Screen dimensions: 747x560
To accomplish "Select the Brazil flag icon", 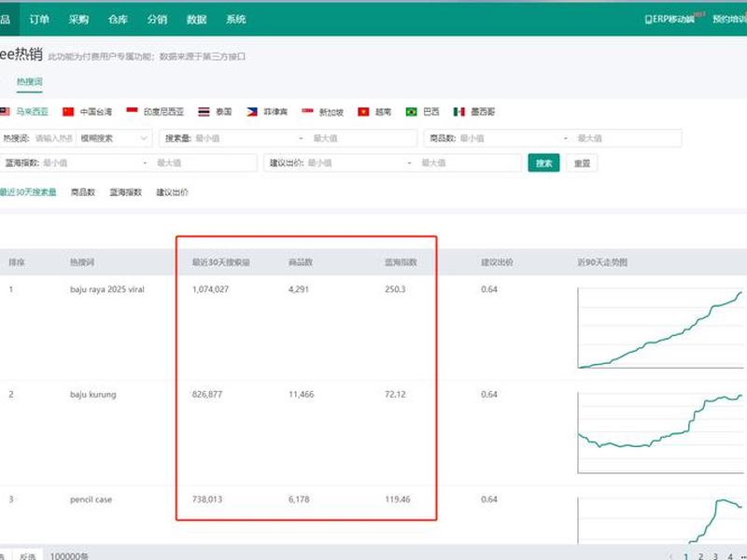I will coord(411,111).
